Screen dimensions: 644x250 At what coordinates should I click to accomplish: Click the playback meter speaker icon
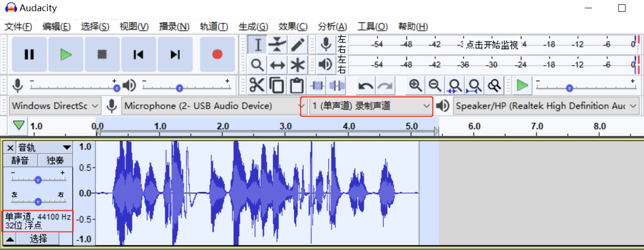[x=326, y=64]
